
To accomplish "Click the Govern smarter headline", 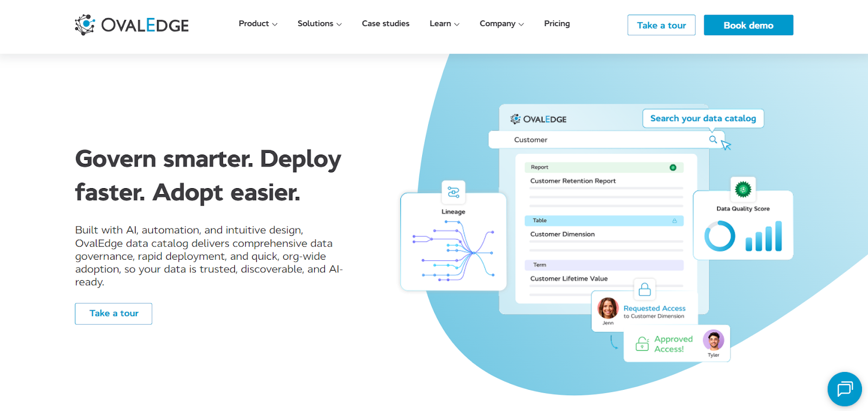I will click(x=208, y=175).
